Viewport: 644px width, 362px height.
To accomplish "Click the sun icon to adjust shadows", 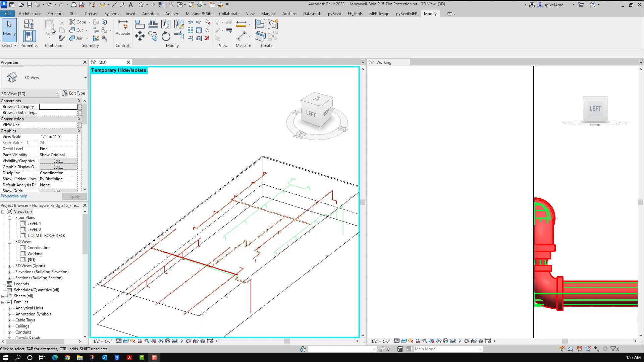I will coord(132,341).
